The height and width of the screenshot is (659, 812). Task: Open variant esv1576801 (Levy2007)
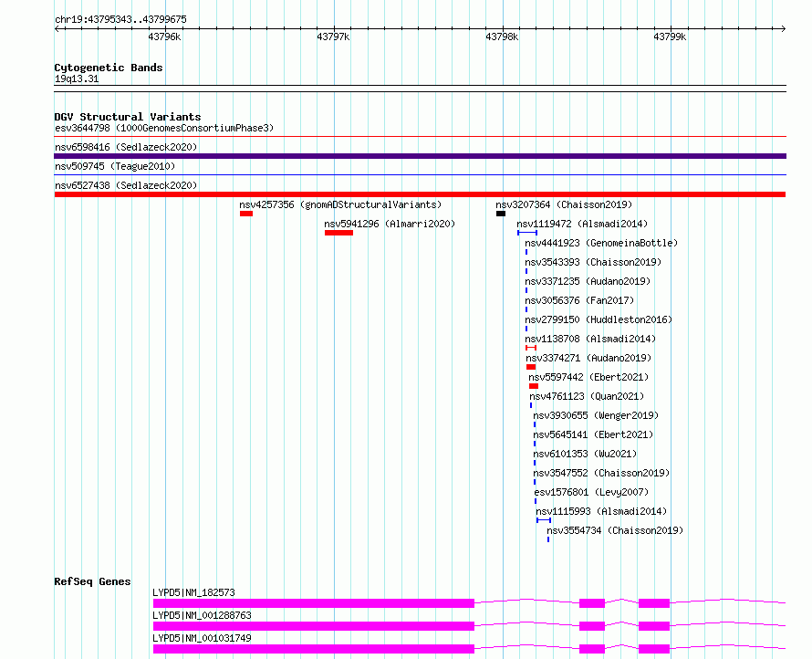tap(591, 492)
